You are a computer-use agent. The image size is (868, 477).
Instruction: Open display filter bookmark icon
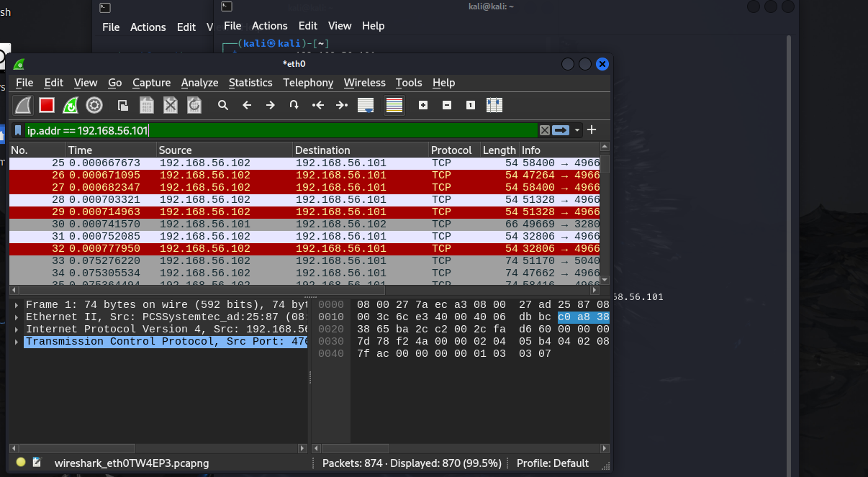pos(18,130)
